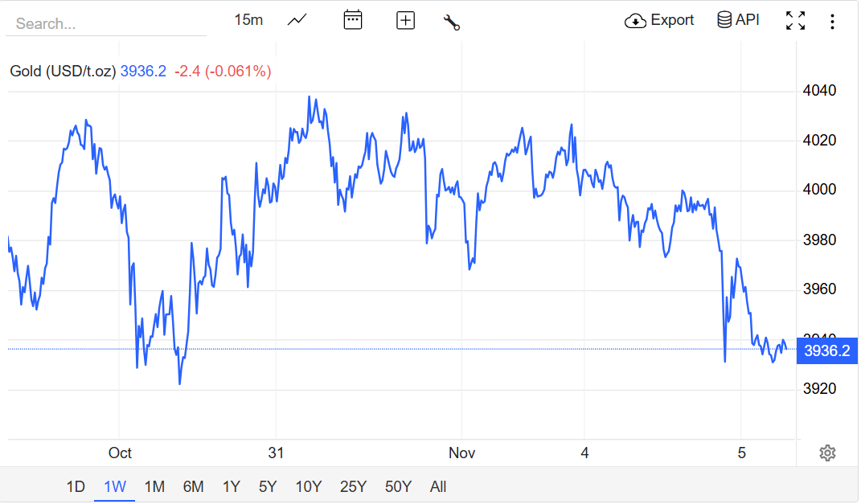
Task: Open the API database option
Action: point(738,20)
